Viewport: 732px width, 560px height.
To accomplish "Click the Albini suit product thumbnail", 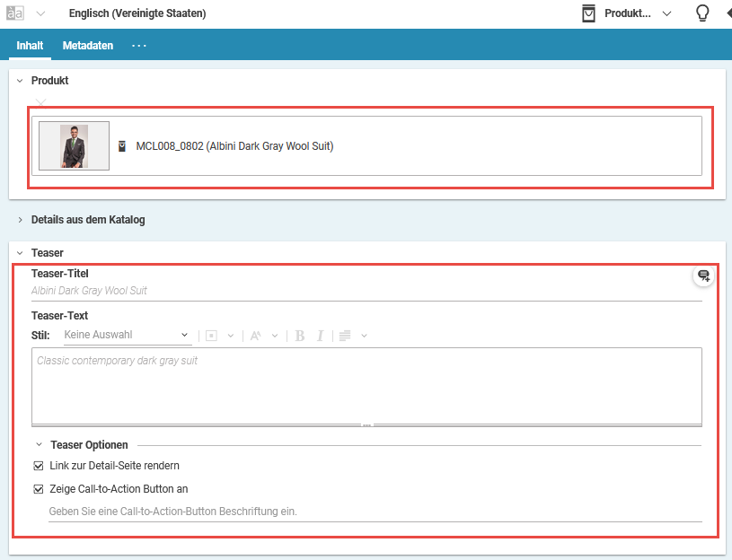I will click(x=75, y=146).
